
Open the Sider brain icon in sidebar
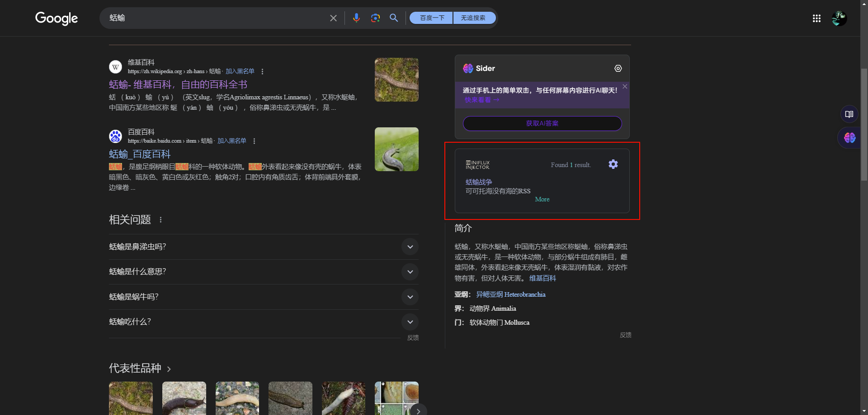click(x=849, y=138)
